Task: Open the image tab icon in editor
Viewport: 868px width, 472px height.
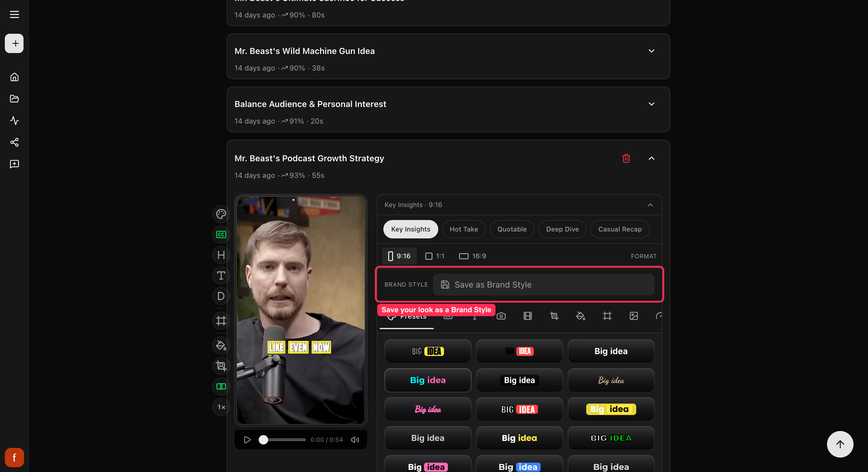Action: [634, 316]
